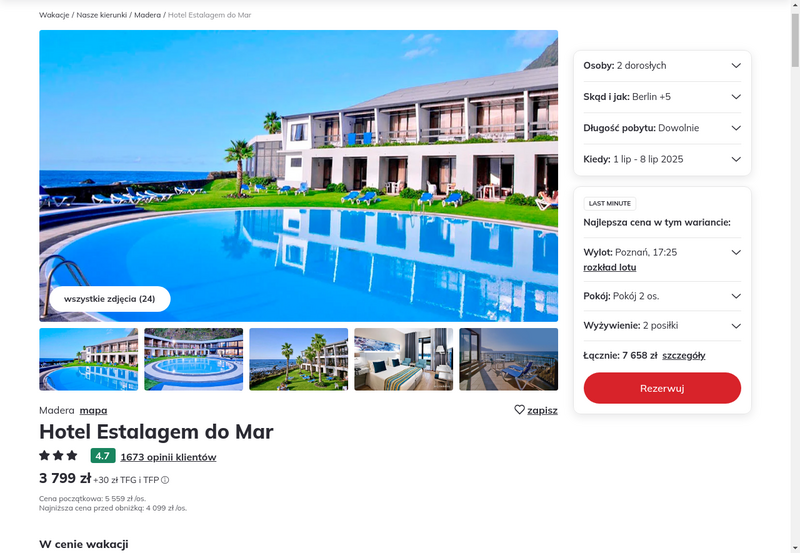Expand the Osoby dropdown chevron
Viewport: 800px width, 553px height.
736,65
